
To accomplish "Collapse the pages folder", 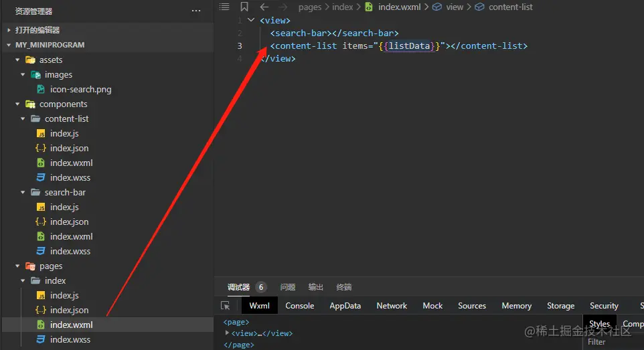I will click(17, 266).
